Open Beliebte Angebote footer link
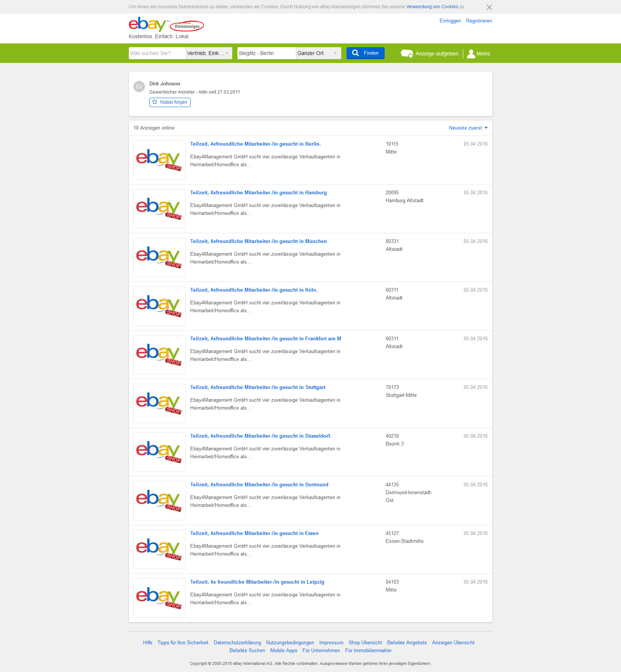 tap(407, 643)
